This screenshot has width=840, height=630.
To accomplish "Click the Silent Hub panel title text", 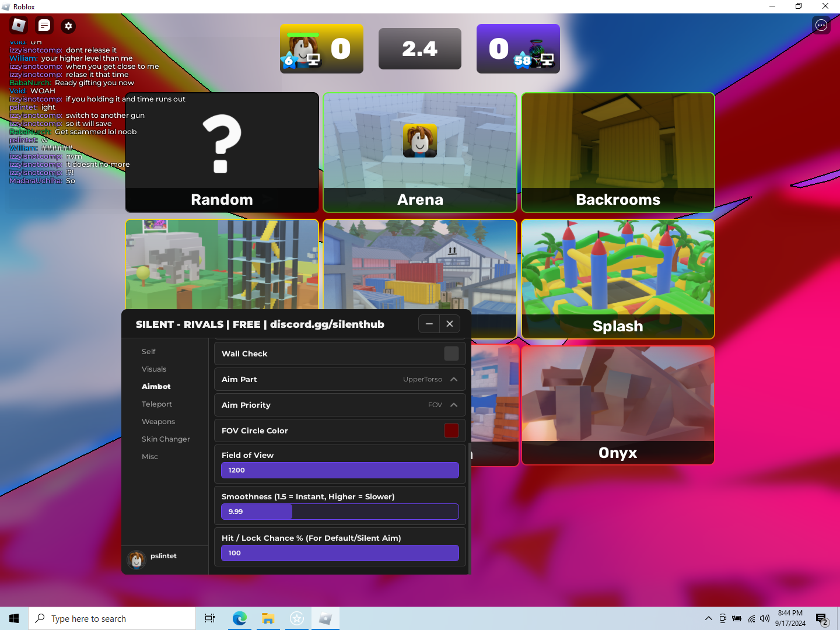I will [260, 324].
